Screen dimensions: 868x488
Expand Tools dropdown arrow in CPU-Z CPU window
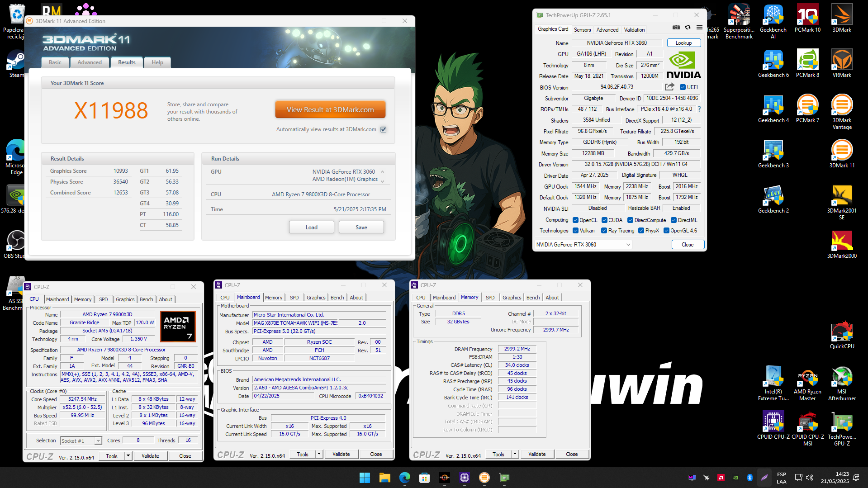(128, 456)
